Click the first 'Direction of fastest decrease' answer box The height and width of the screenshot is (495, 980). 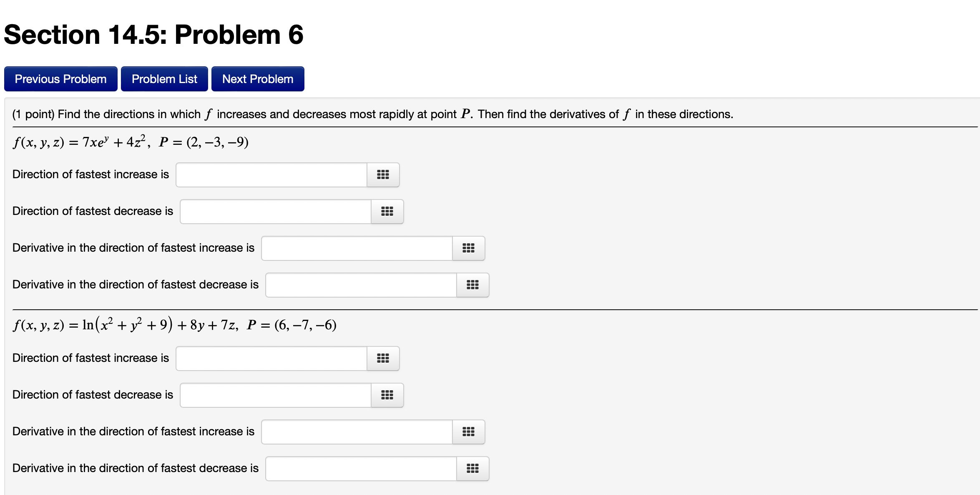coord(275,212)
